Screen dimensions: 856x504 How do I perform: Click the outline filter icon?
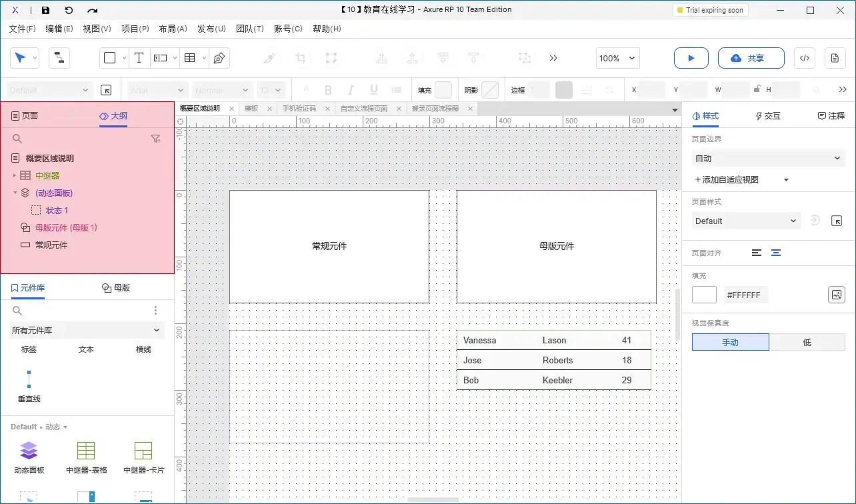click(155, 139)
